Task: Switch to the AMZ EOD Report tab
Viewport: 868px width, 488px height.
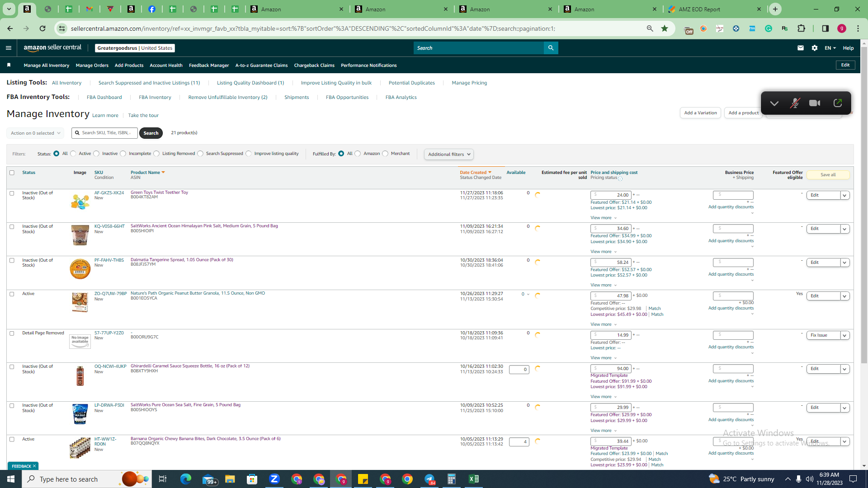Action: coord(715,9)
